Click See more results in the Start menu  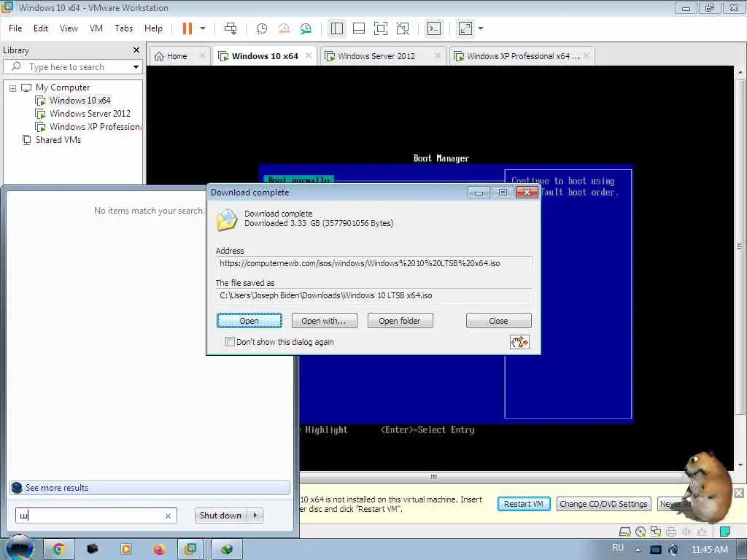pyautogui.click(x=150, y=488)
